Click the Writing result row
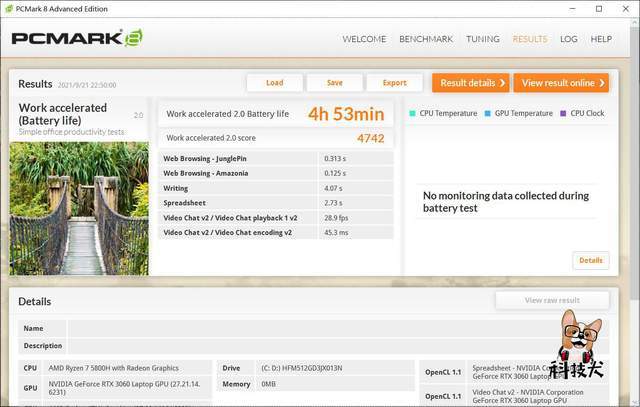 pyautogui.click(x=276, y=188)
